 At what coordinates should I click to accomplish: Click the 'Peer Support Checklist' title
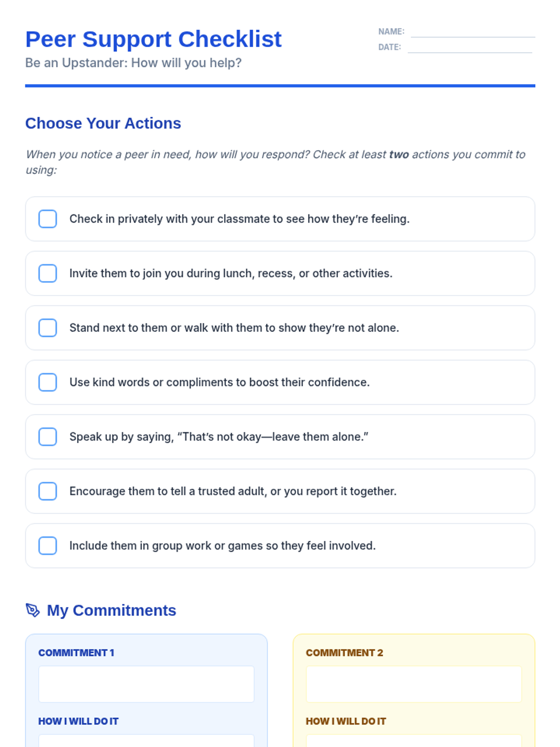pyautogui.click(x=154, y=39)
